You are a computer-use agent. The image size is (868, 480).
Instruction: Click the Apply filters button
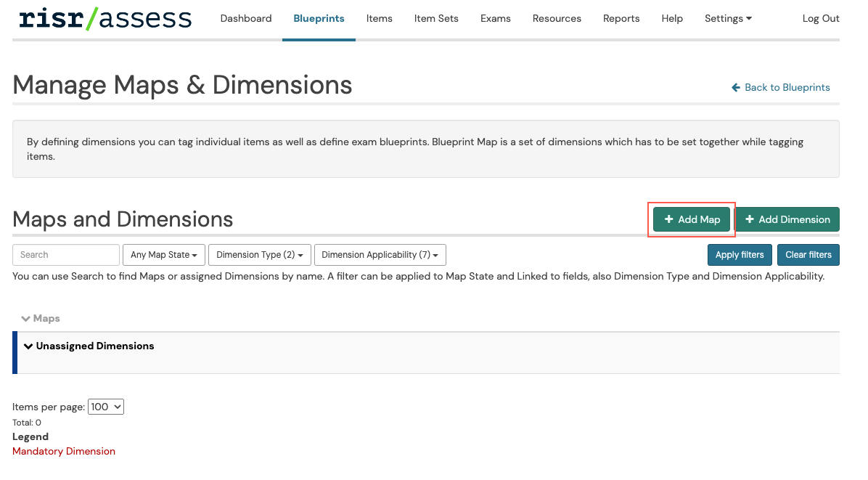739,255
